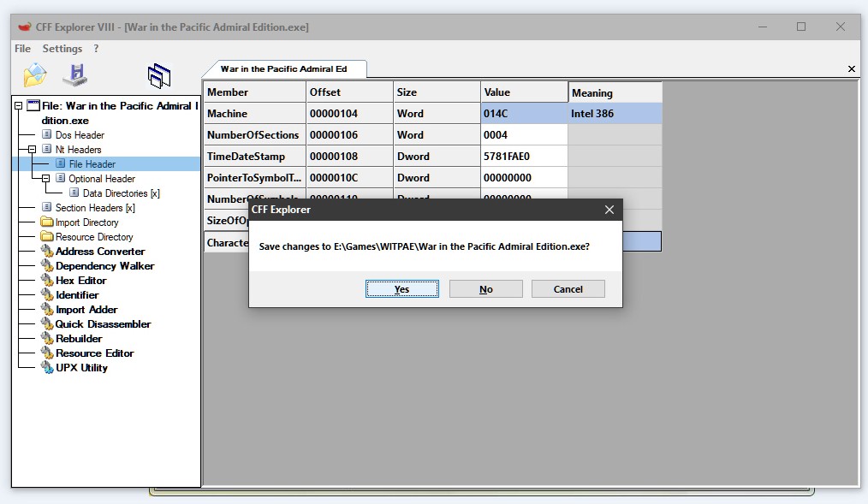
Task: Open the Resource Directory tree item
Action: [94, 237]
